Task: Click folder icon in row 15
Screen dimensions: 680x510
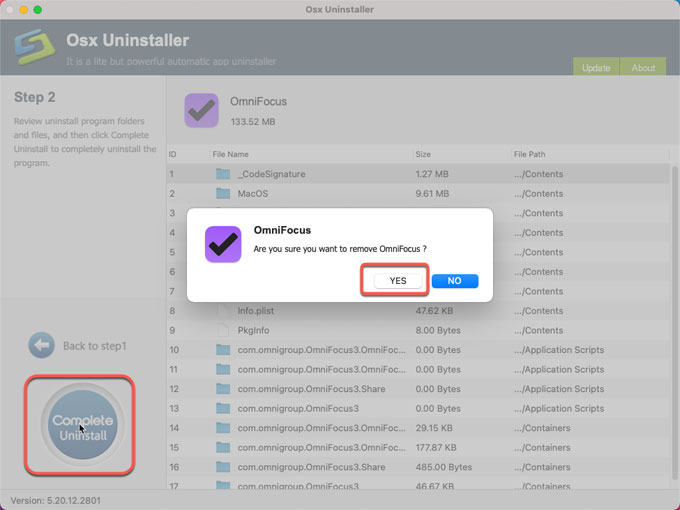Action: click(223, 447)
